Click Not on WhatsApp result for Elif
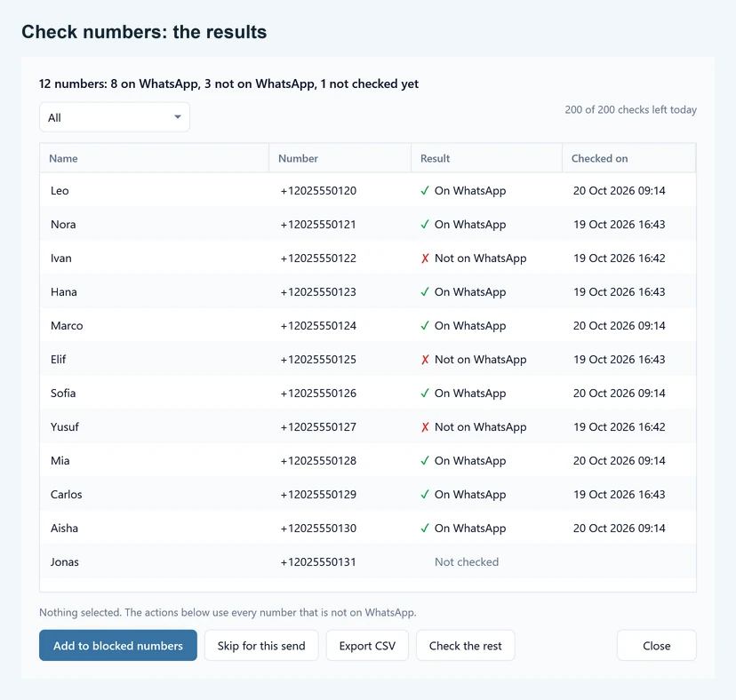 click(x=481, y=360)
